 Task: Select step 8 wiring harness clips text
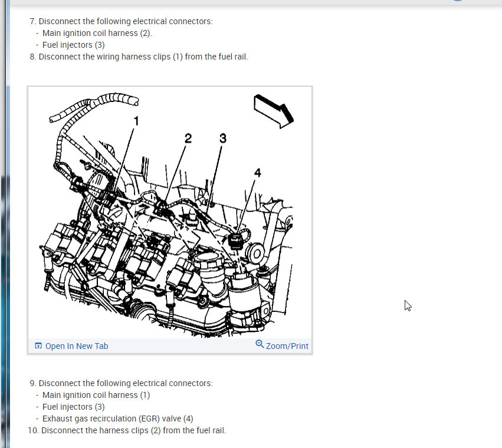(x=139, y=57)
